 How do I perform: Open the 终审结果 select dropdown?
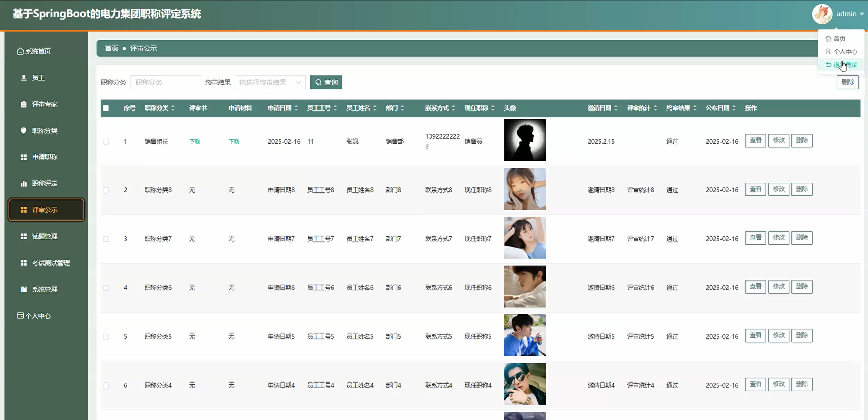[x=270, y=82]
